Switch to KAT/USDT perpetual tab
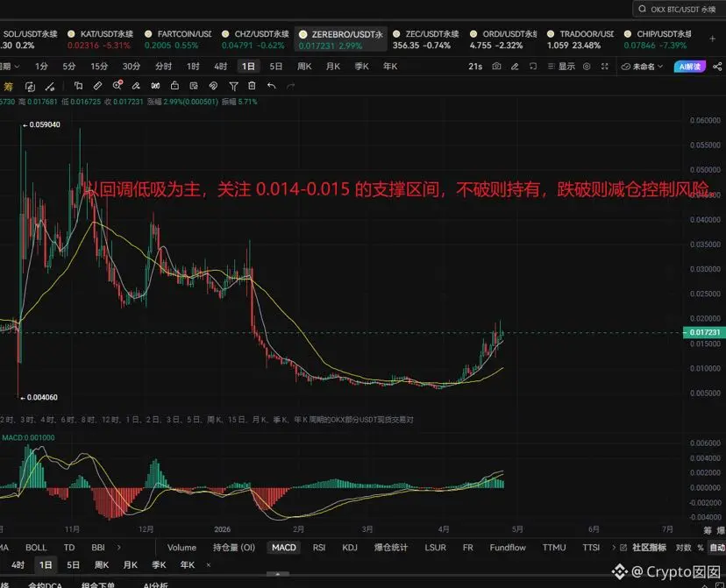 click(x=101, y=39)
